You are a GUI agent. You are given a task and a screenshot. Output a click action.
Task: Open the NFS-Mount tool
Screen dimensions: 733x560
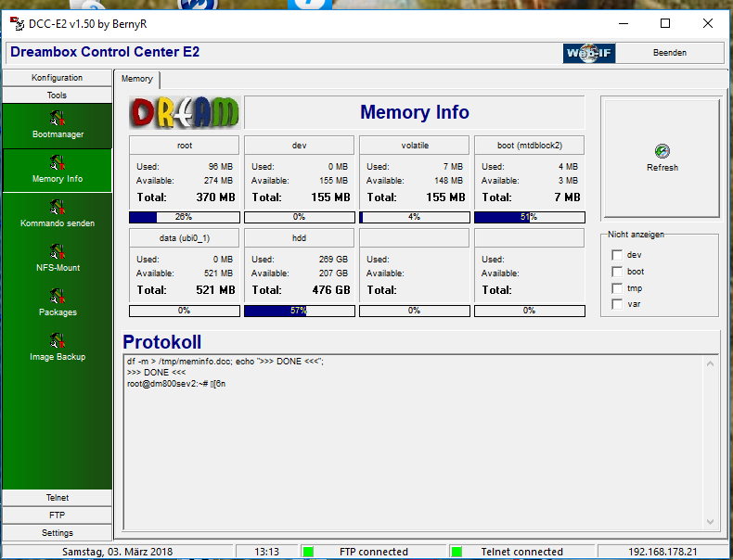click(57, 259)
